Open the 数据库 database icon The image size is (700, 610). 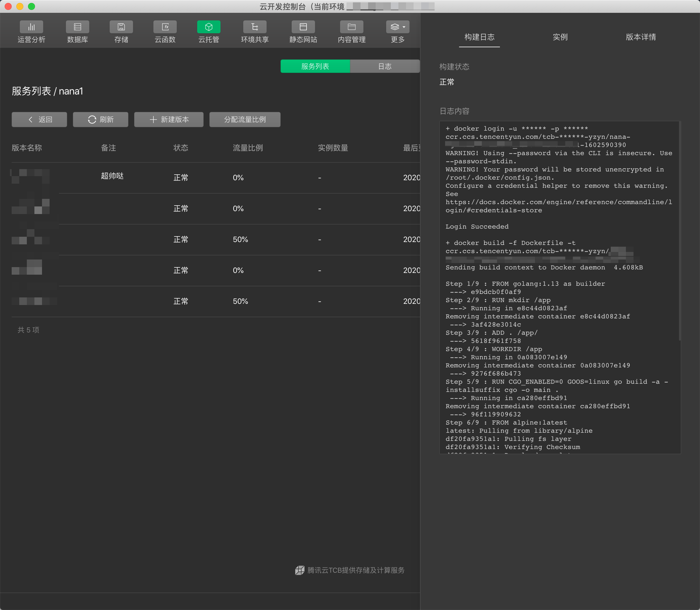[77, 27]
